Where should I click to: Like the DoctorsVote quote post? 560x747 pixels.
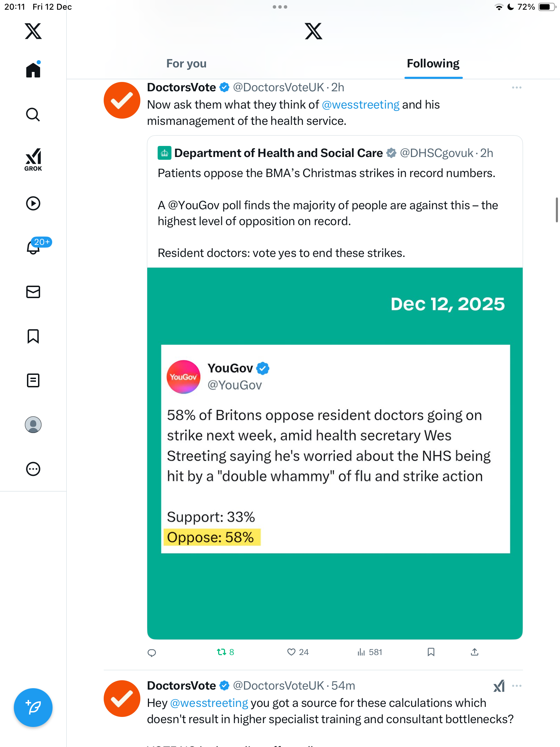tap(291, 652)
